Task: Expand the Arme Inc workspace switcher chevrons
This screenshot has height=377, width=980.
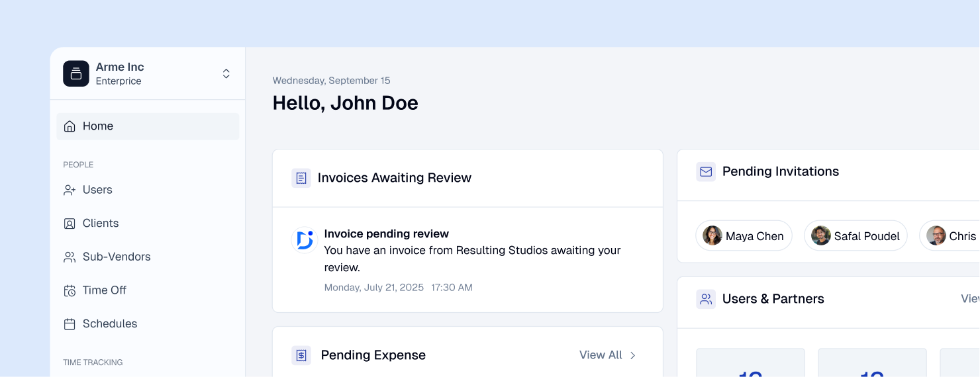Action: 226,73
